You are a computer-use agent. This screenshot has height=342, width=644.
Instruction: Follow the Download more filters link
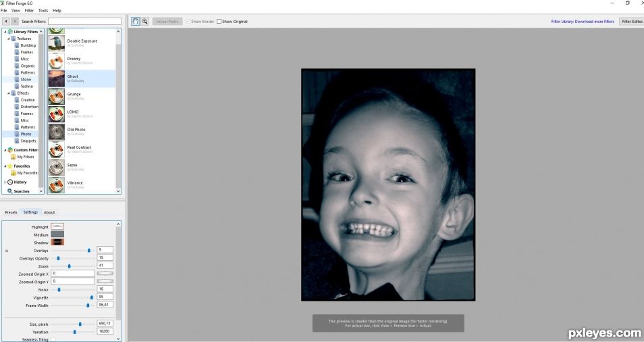583,22
